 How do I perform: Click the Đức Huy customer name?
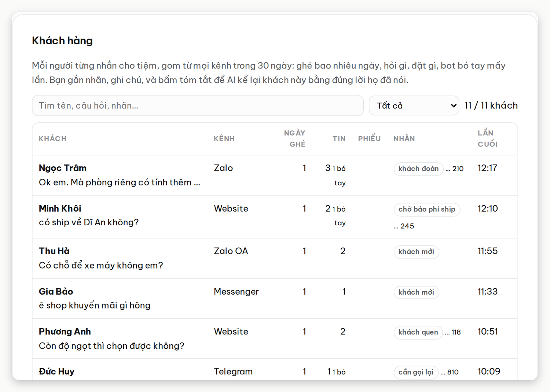point(56,371)
